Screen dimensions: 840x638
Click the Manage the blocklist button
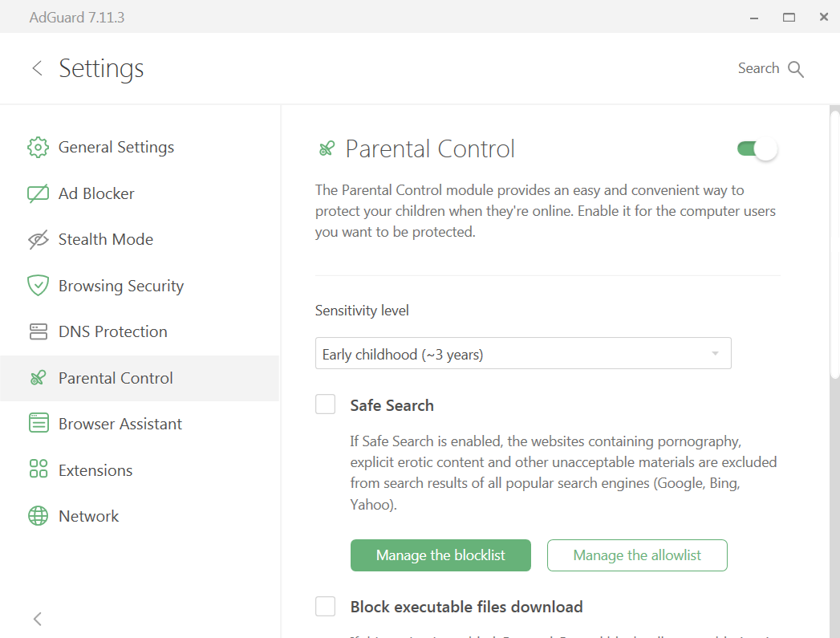[x=440, y=555]
